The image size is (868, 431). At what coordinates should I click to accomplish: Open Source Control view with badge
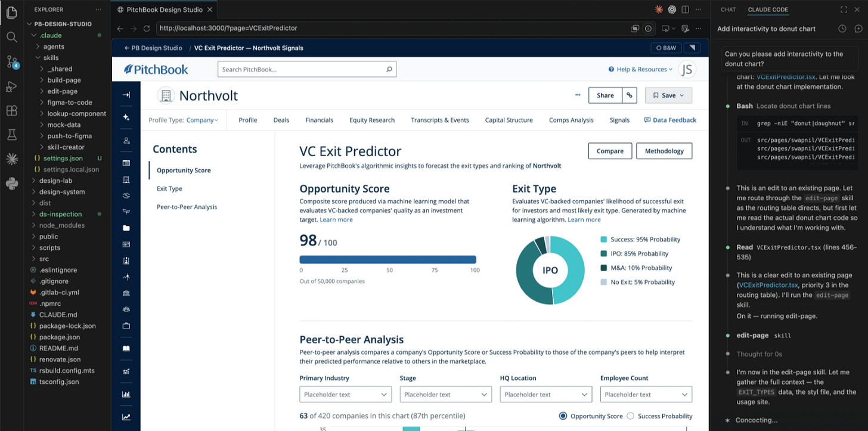coord(12,62)
